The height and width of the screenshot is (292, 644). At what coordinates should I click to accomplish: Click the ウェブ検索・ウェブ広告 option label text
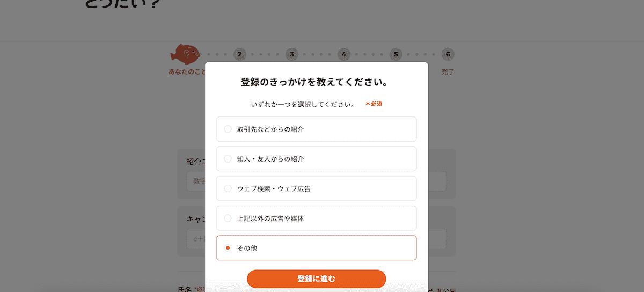[274, 189]
